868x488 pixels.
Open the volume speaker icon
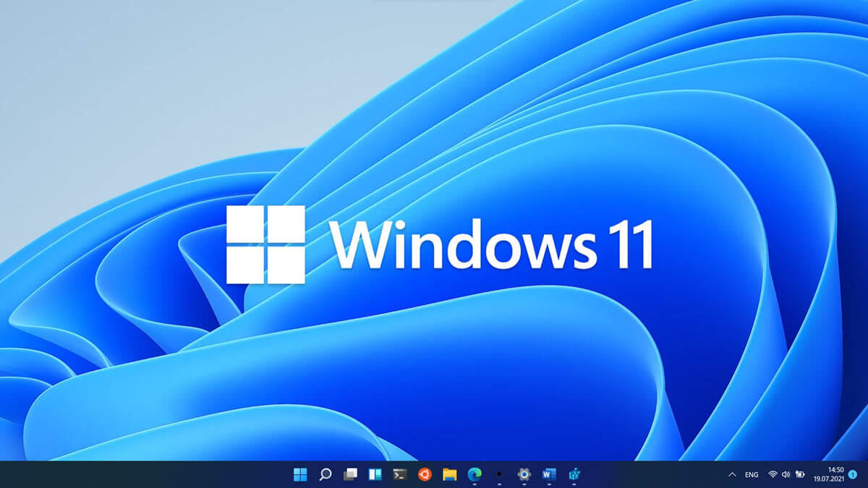pos(786,475)
